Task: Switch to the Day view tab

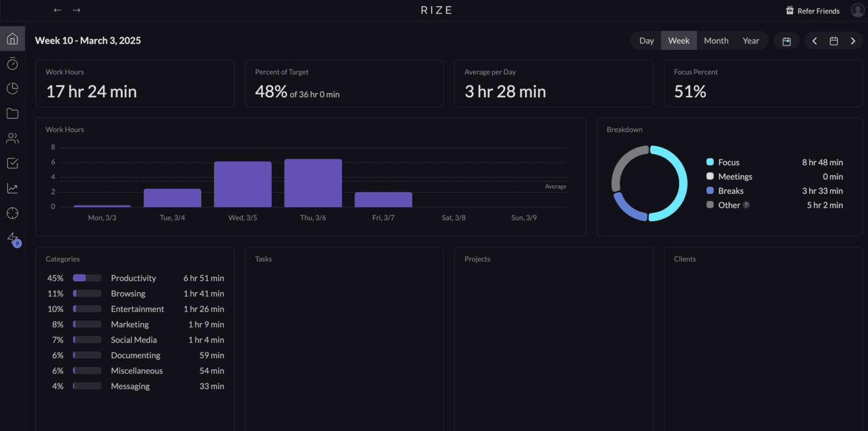Action: coord(646,41)
